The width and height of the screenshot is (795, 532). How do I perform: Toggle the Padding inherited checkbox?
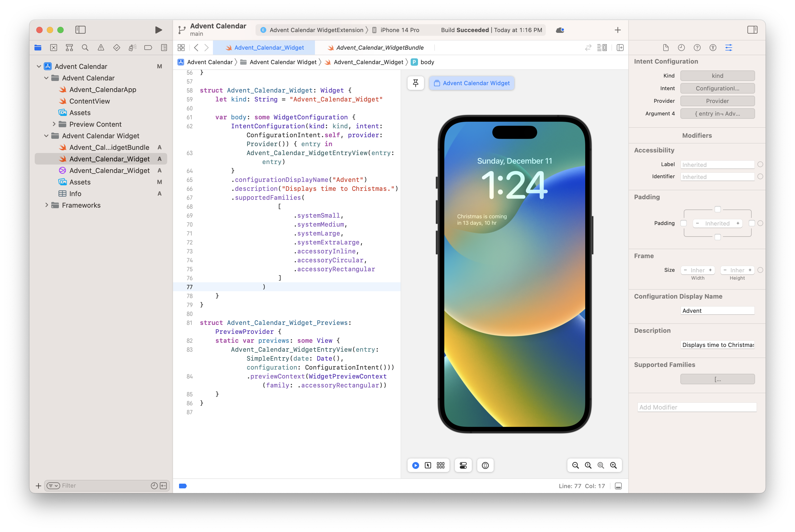click(x=760, y=223)
